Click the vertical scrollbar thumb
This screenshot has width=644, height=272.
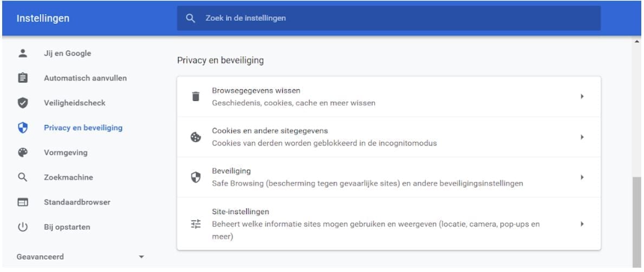[x=636, y=222]
